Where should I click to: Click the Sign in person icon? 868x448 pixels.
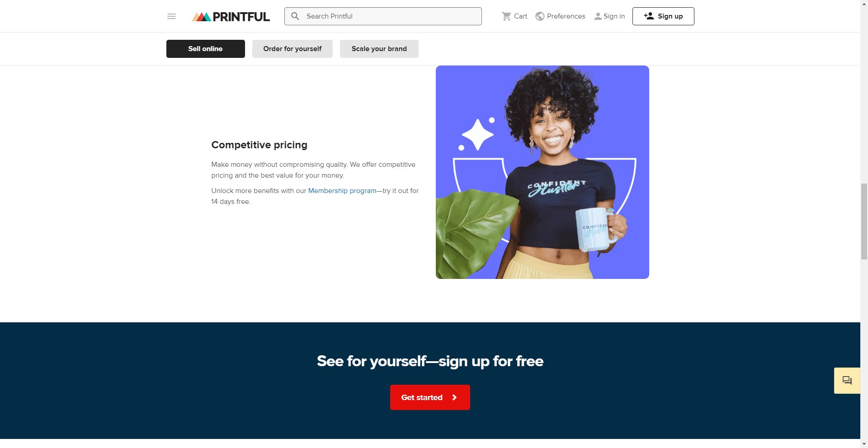[x=598, y=16]
